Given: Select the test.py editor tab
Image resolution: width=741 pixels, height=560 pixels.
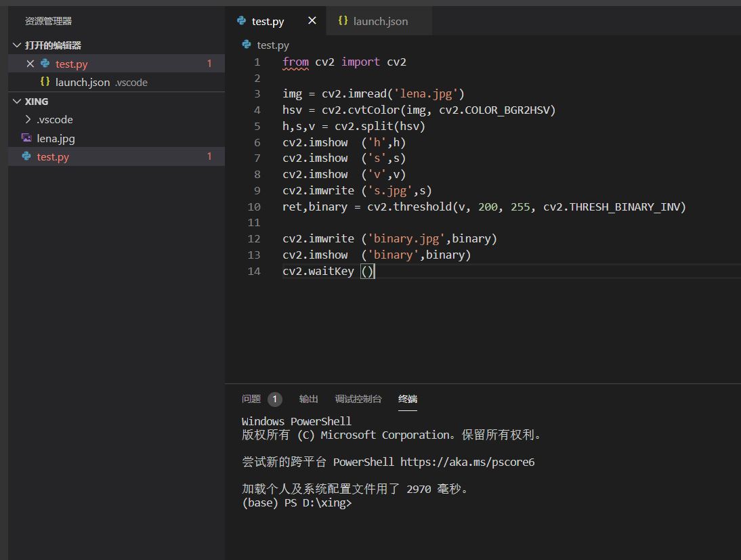Looking at the screenshot, I should tap(276, 21).
